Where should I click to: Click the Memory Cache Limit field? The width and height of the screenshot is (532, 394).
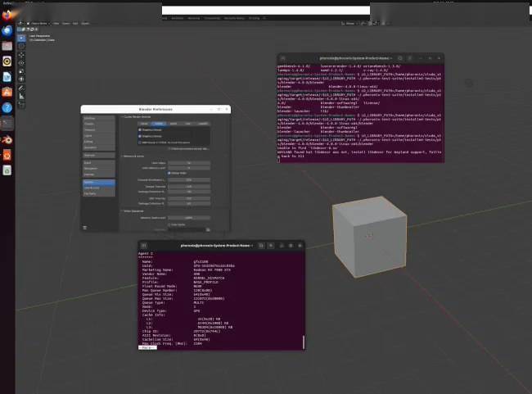click(189, 218)
